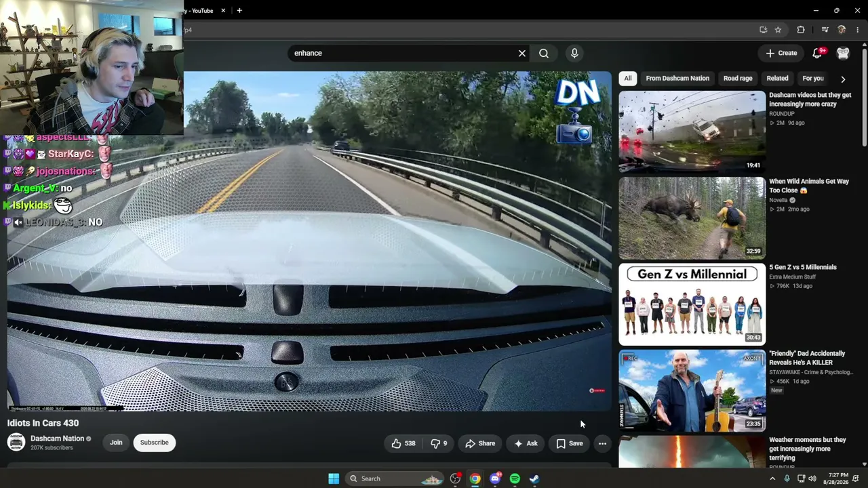This screenshot has height=488, width=868.
Task: Open a new browser tab
Action: click(x=239, y=11)
